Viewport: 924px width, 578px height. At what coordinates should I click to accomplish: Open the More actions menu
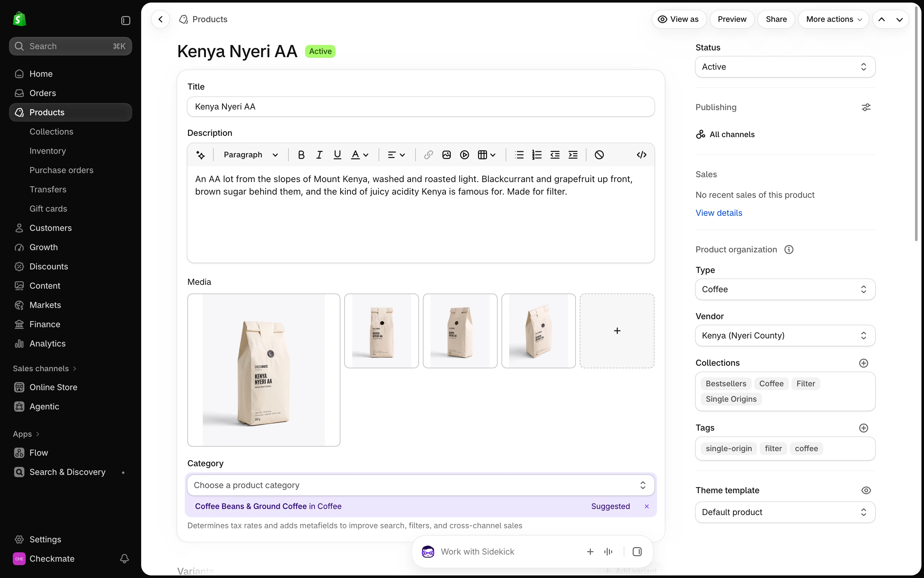pyautogui.click(x=834, y=19)
